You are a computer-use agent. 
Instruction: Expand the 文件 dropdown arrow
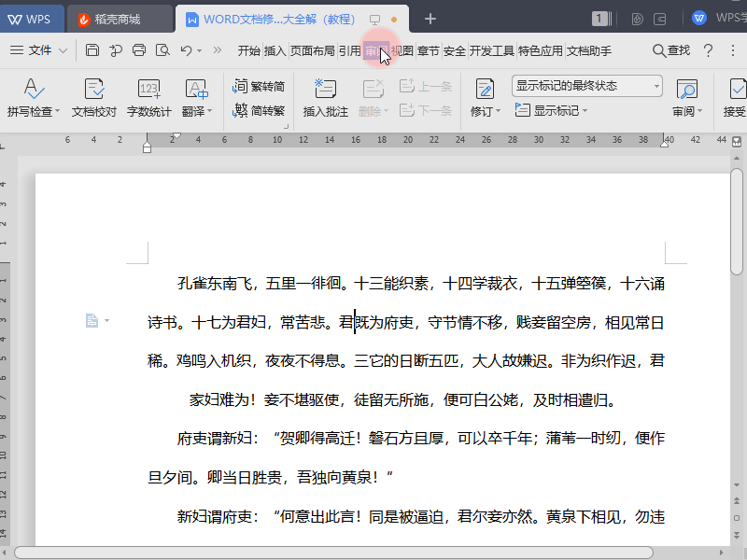pyautogui.click(x=63, y=50)
